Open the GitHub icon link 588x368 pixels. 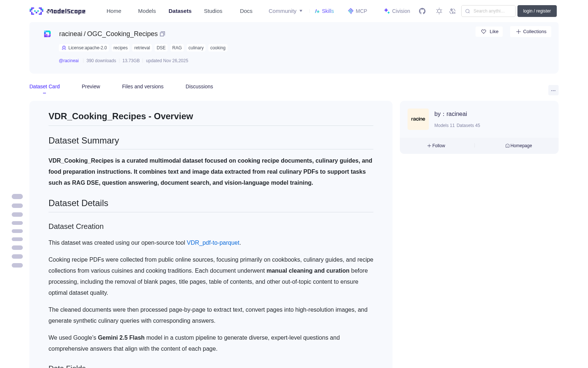[422, 11]
